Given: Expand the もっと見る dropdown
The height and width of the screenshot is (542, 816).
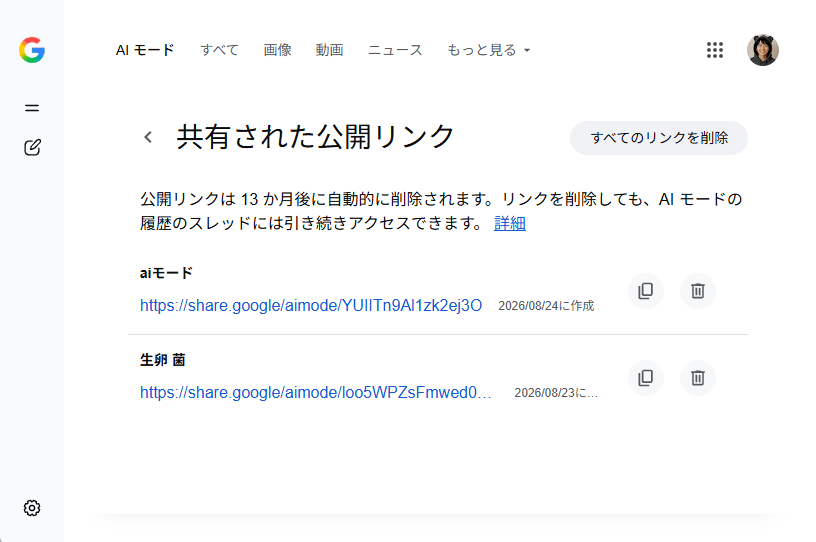Looking at the screenshot, I should [488, 50].
